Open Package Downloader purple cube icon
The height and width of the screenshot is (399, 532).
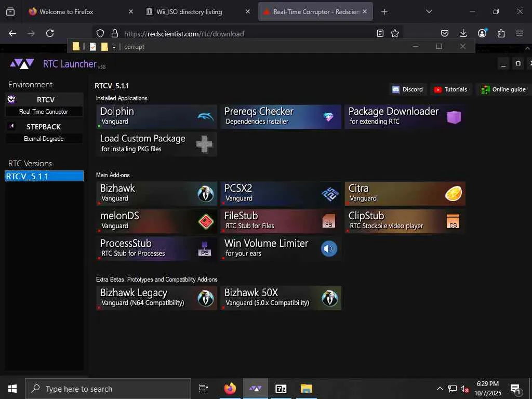454,117
